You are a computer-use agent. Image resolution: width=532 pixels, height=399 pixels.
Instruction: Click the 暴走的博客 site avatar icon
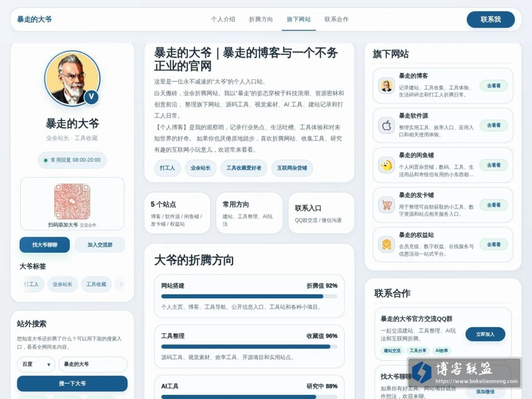point(387,86)
